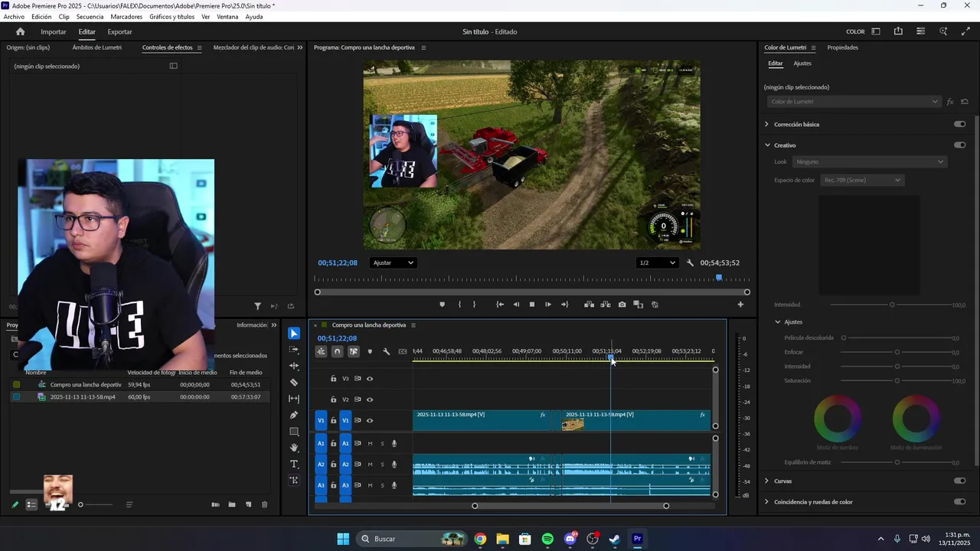Viewport: 980px width, 551px height.
Task: Open the 1/2 playback resolution dropdown
Action: click(658, 262)
